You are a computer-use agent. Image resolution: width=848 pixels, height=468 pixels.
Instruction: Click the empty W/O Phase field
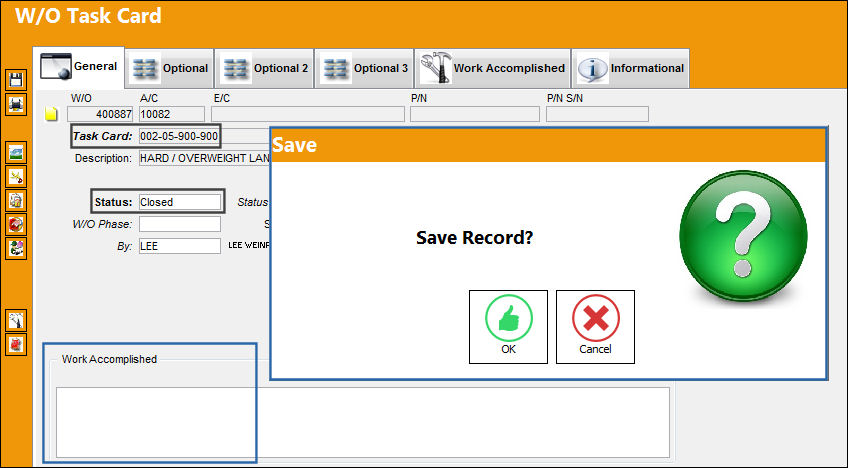point(180,224)
